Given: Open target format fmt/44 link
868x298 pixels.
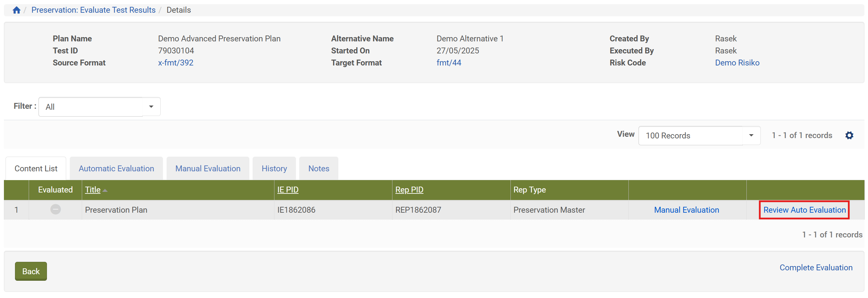Looking at the screenshot, I should pos(449,63).
